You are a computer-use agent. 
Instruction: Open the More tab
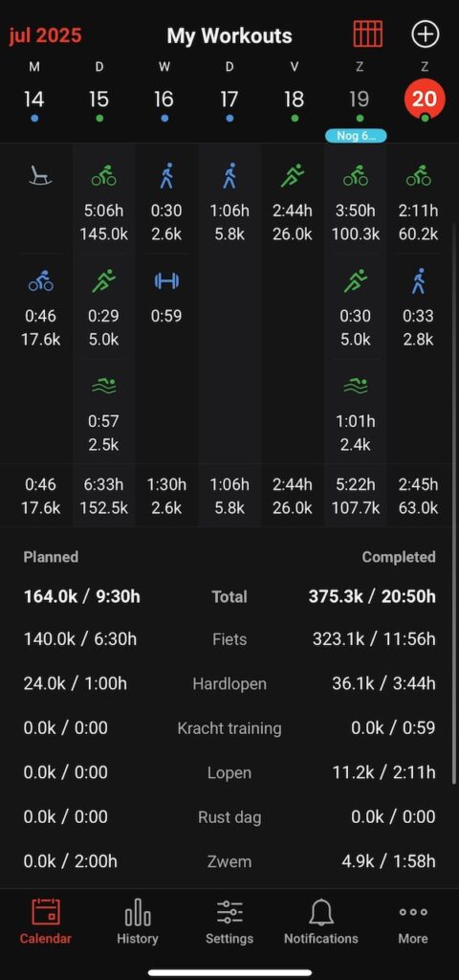(x=413, y=922)
